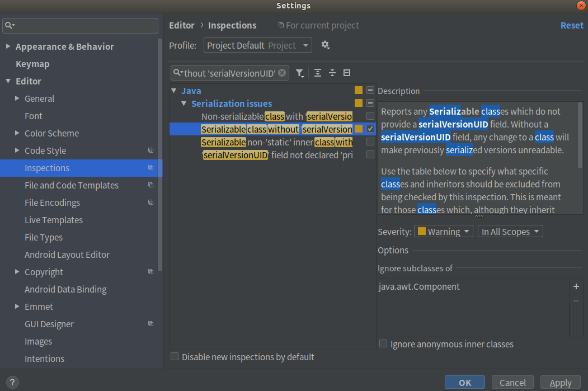The width and height of the screenshot is (588, 391).
Task: Collapse all inspections in tree
Action: 332,73
